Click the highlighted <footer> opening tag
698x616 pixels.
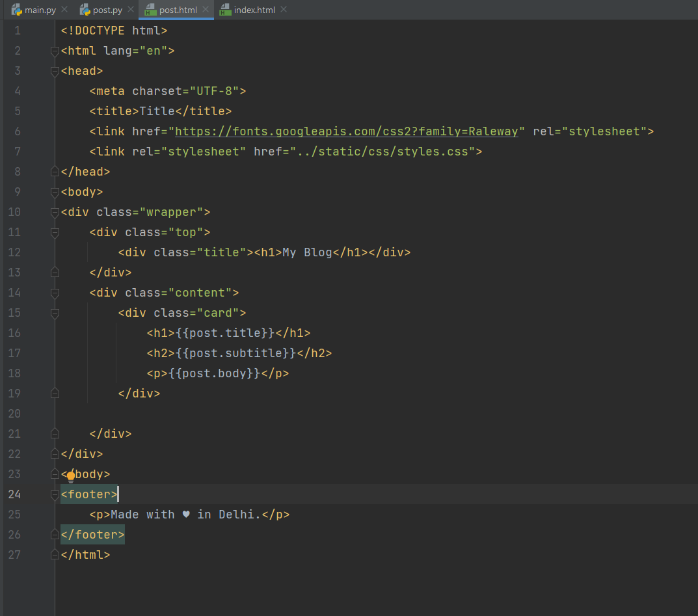(x=89, y=494)
